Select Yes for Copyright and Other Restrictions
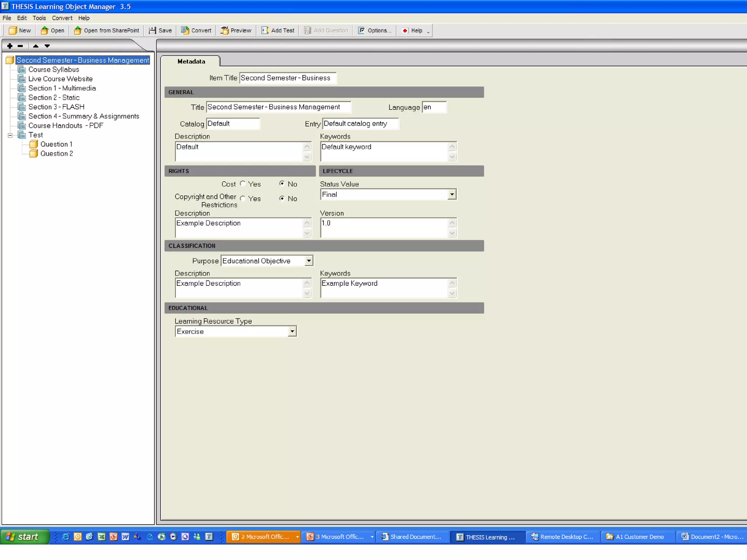747x560 pixels. tap(243, 199)
